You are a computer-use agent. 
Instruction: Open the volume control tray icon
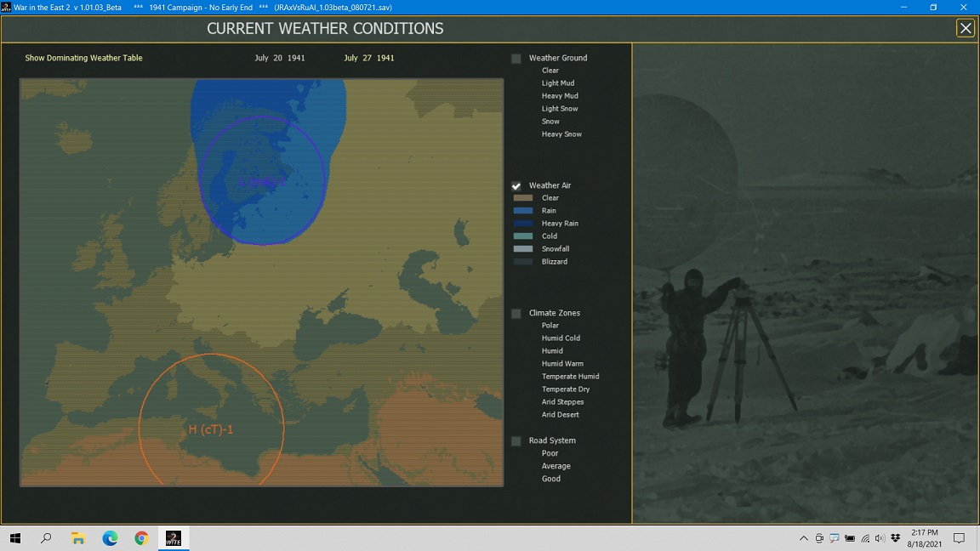click(880, 538)
